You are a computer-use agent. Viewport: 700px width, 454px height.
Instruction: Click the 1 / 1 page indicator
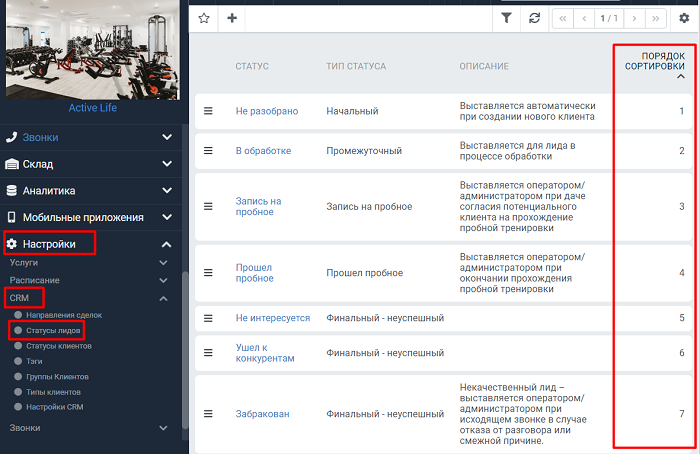click(x=609, y=19)
